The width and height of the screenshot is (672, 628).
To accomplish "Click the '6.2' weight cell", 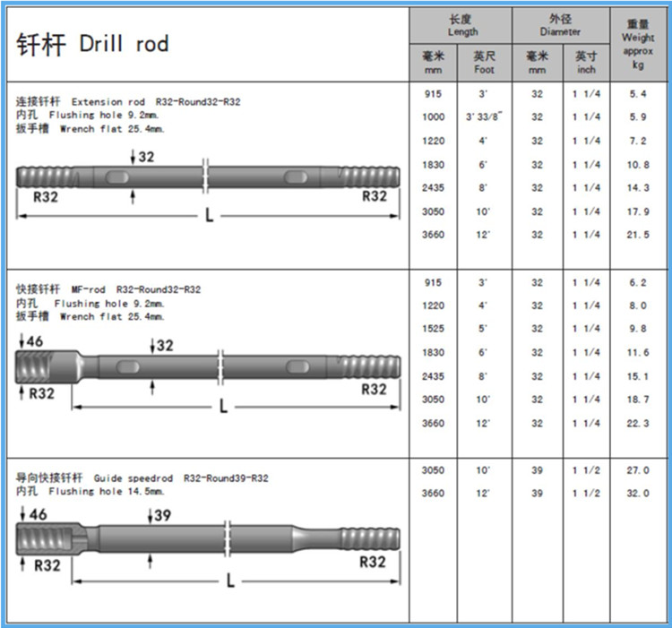I will click(638, 283).
